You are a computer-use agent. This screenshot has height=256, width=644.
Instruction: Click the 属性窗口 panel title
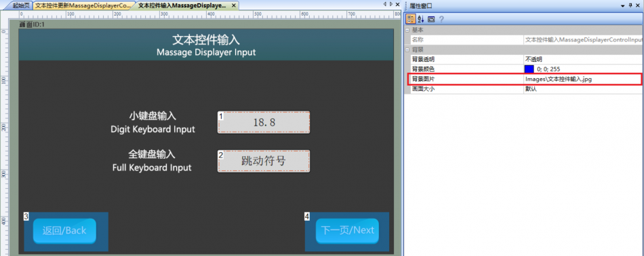click(x=421, y=5)
